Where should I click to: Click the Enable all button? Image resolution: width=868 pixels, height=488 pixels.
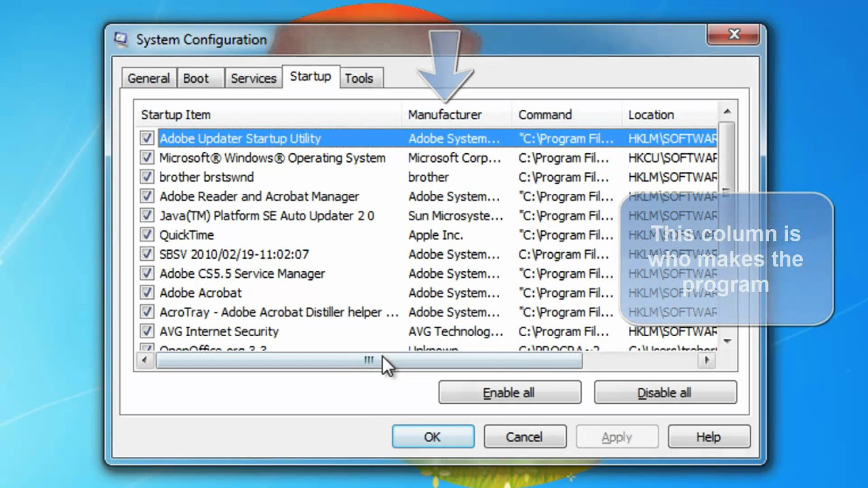click(x=509, y=392)
